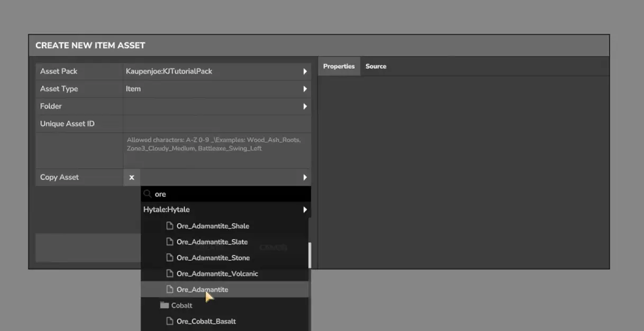Click the asset list scrollbar thumb
Image resolution: width=644 pixels, height=331 pixels.
310,255
